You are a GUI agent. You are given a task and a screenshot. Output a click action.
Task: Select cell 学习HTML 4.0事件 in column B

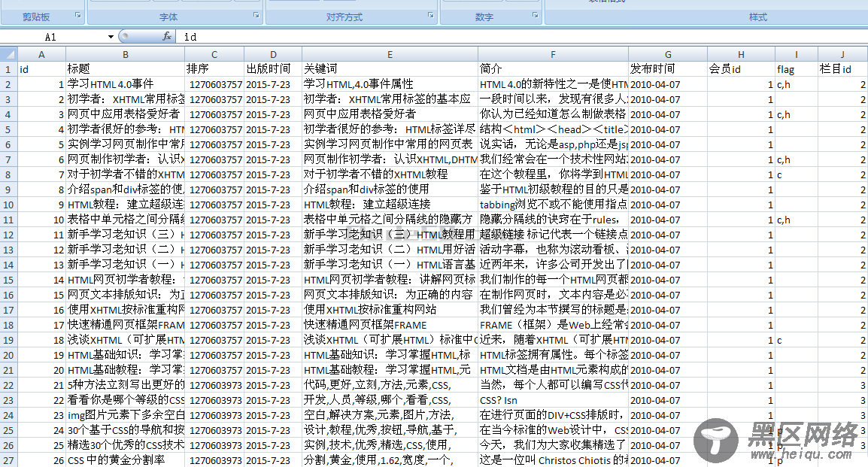[125, 84]
